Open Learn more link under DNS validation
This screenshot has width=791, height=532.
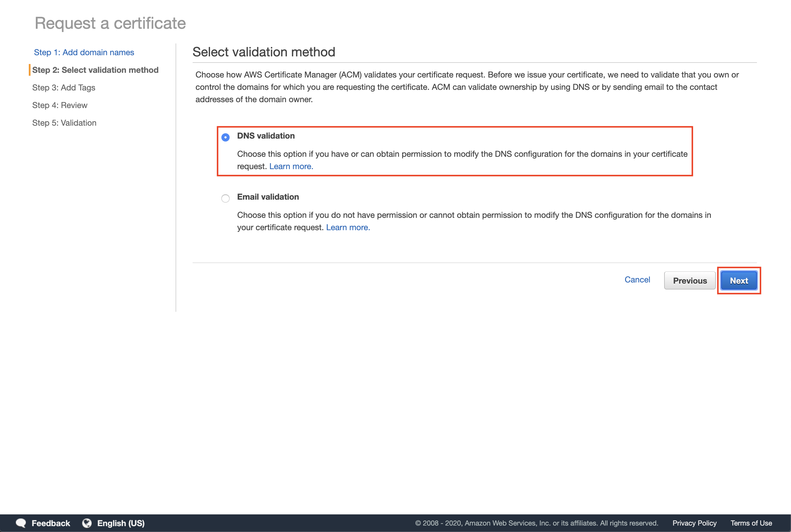(x=291, y=166)
